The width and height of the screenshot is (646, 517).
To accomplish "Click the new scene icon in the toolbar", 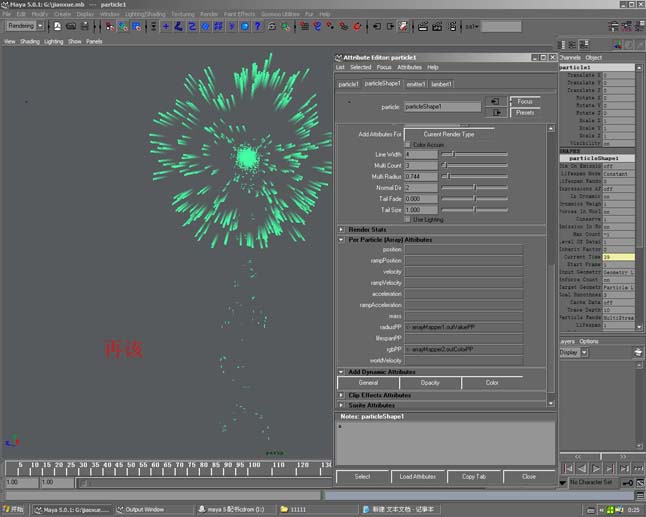I will click(x=57, y=27).
